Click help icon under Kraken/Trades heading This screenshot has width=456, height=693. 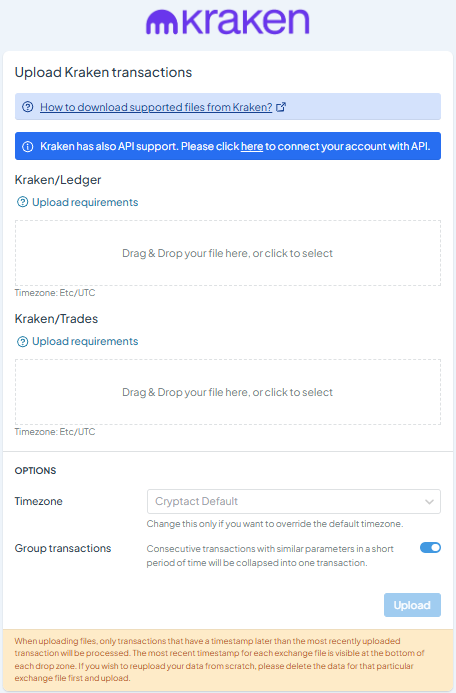pyautogui.click(x=22, y=342)
